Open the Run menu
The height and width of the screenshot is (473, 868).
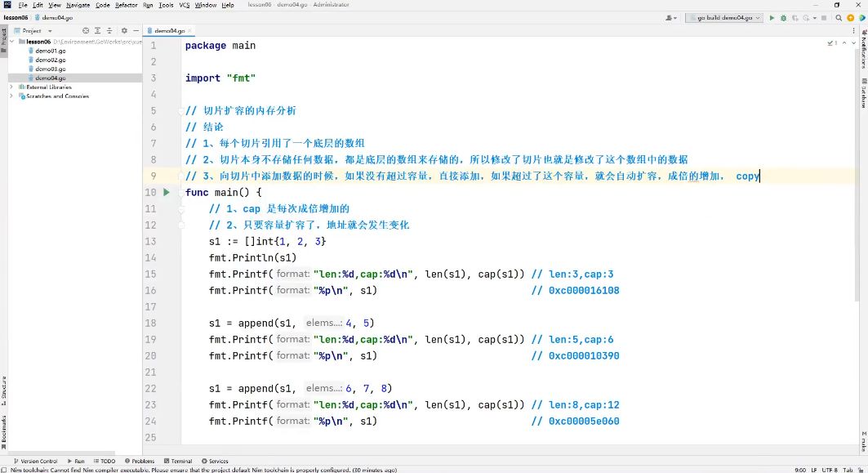148,5
